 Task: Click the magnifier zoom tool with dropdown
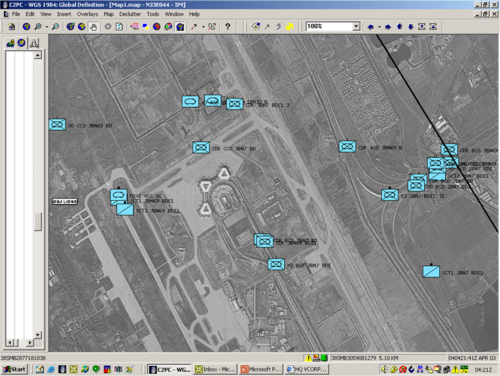point(38,27)
